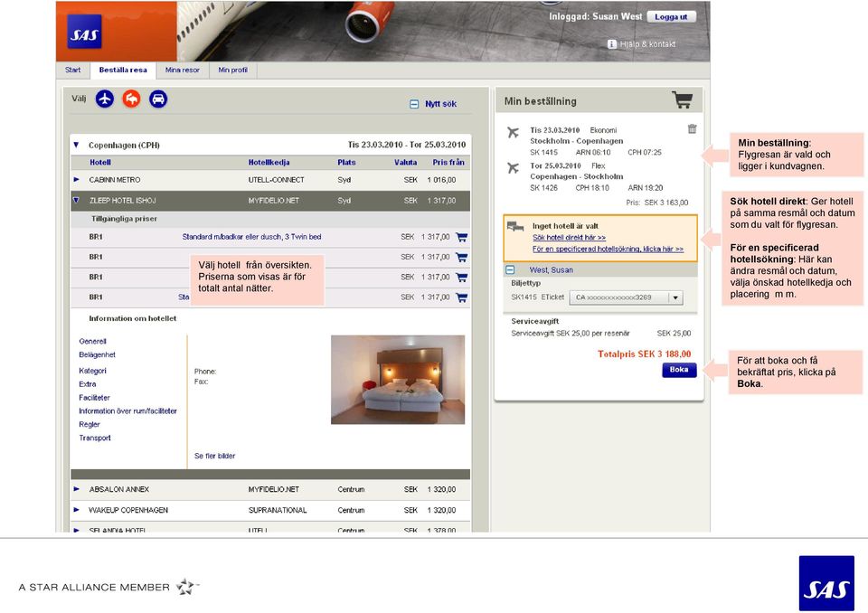Click the SUPRANATIONAL chain name
The width and height of the screenshot is (868, 613).
click(x=278, y=510)
